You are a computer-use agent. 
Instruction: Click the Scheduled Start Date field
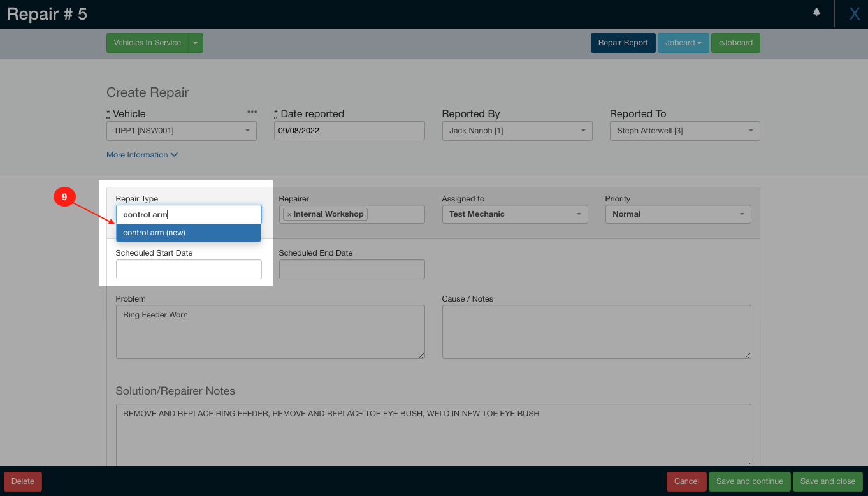[x=189, y=269]
